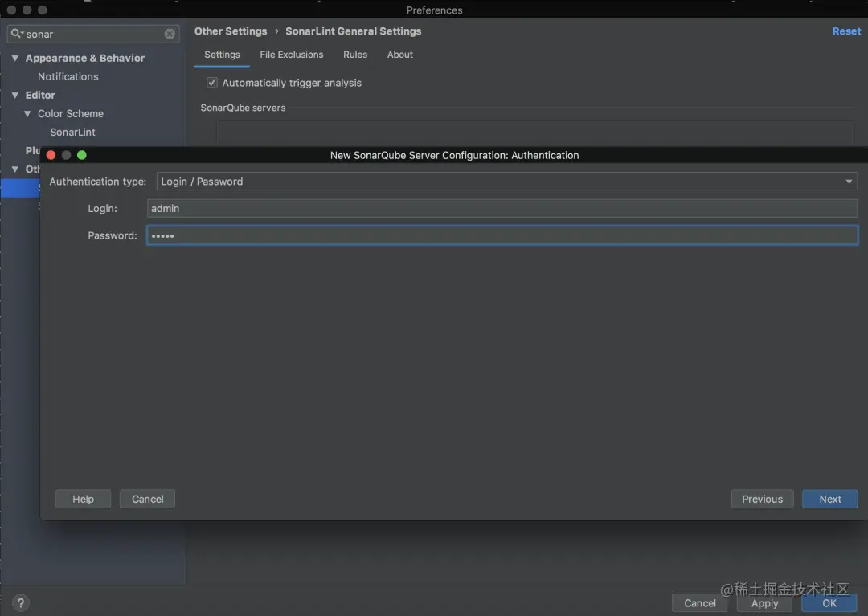Click the Authentication type label
Viewport: 868px width, 616px height.
click(x=98, y=182)
